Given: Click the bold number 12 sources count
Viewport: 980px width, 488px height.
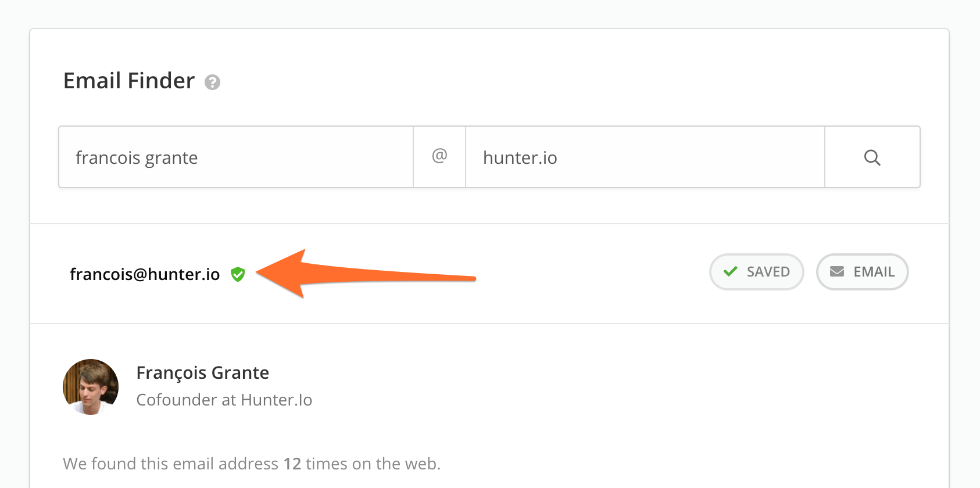Looking at the screenshot, I should coord(292,464).
